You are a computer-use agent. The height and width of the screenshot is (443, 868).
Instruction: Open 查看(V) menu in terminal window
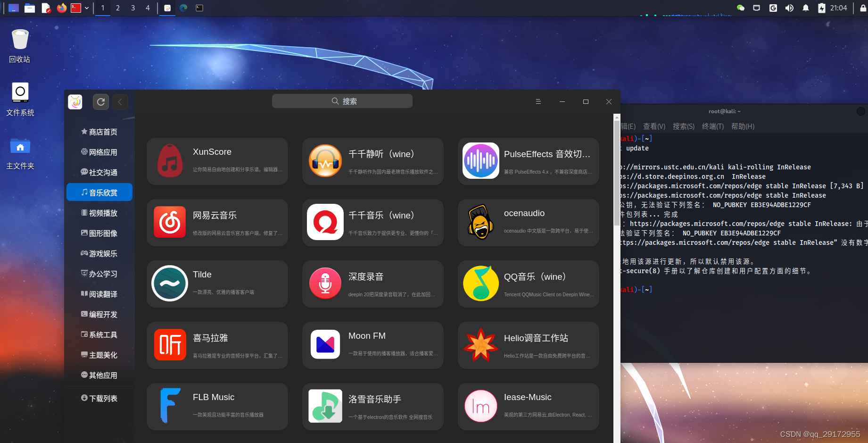[654, 126]
